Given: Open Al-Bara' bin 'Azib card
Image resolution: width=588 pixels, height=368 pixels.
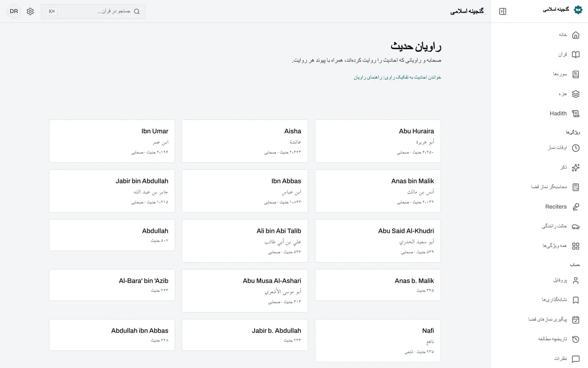Looking at the screenshot, I should click(112, 285).
